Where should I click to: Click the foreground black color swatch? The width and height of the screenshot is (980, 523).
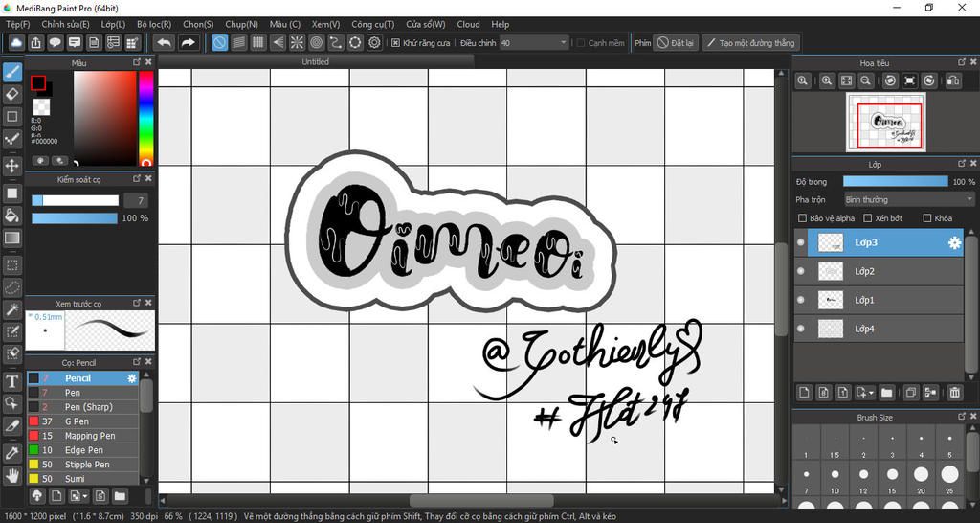pos(38,82)
